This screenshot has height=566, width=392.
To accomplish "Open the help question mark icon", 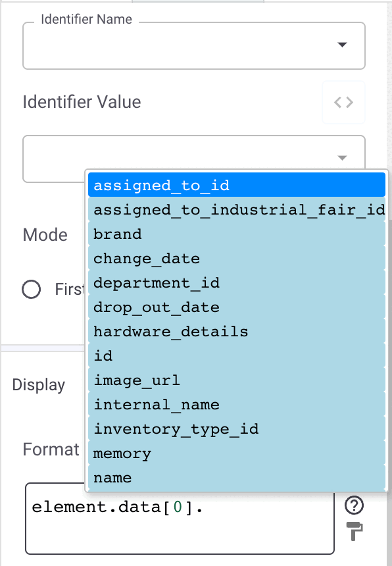I will pyautogui.click(x=354, y=505).
